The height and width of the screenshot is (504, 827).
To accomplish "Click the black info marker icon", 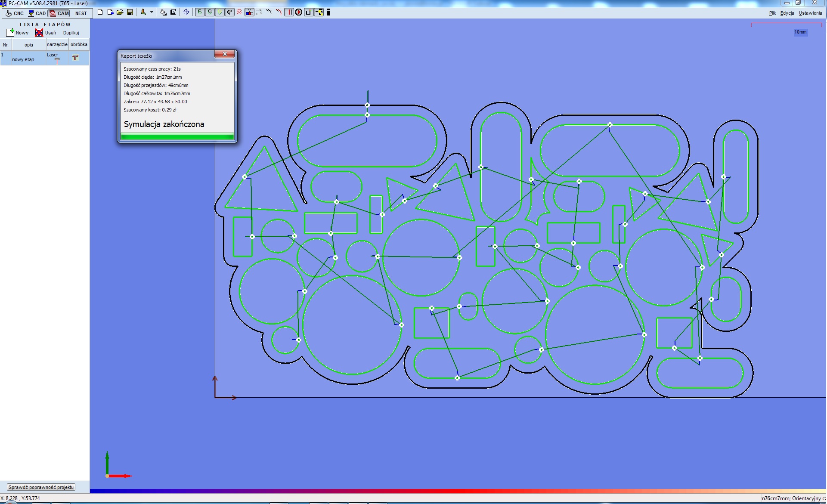I will pyautogui.click(x=328, y=12).
